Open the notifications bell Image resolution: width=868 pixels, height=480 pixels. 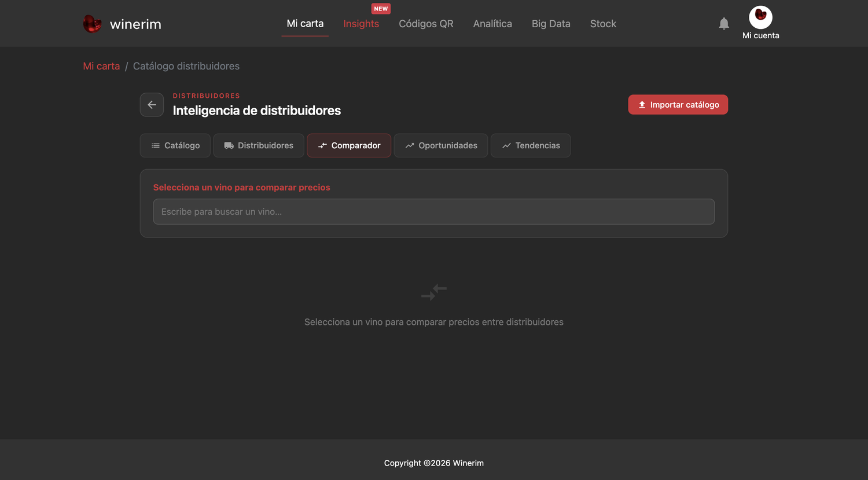click(724, 23)
